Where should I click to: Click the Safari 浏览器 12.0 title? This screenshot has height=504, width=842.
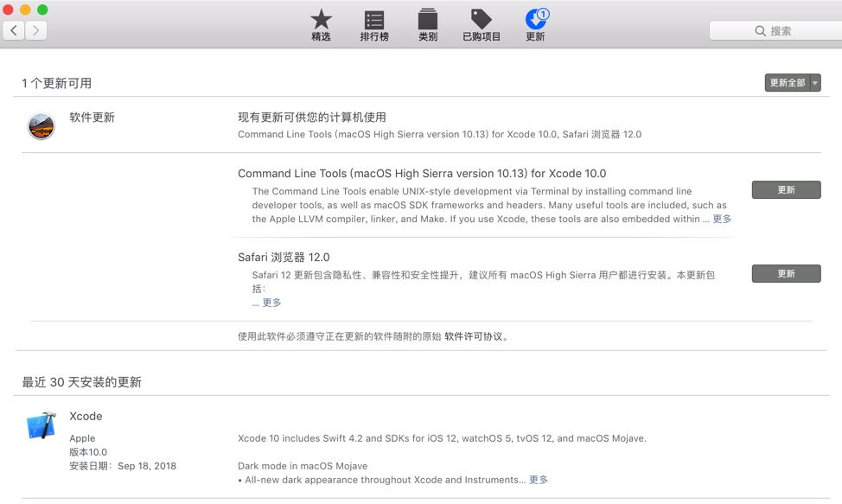284,257
